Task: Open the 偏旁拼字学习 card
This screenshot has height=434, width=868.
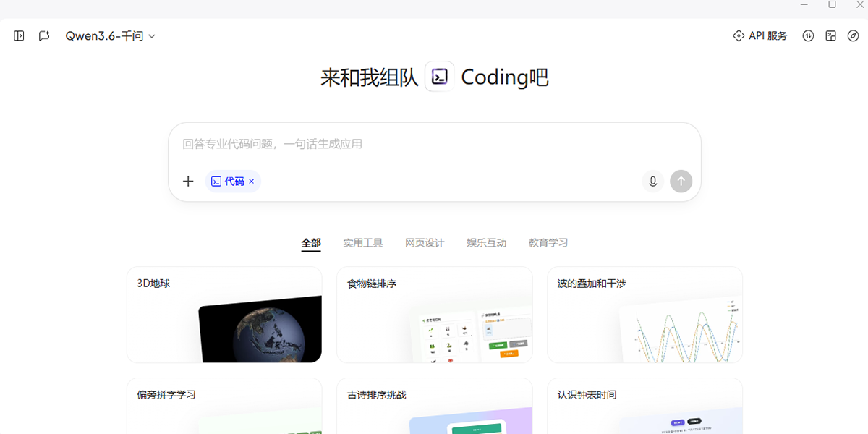Action: click(x=224, y=406)
